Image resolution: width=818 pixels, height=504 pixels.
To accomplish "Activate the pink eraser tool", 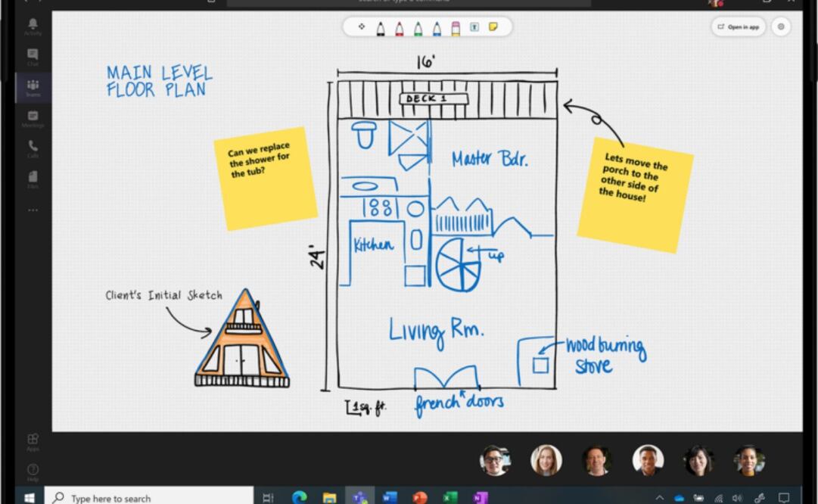I will 456,28.
